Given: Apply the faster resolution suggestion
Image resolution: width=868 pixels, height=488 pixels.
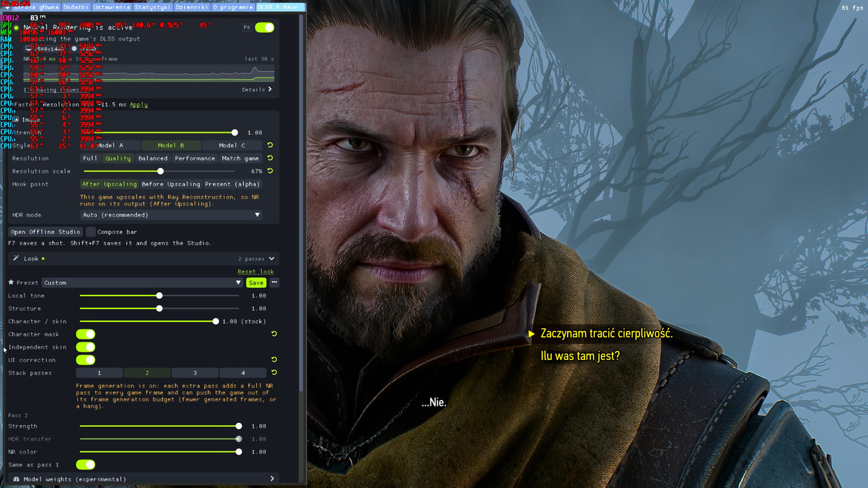Looking at the screenshot, I should (138, 104).
